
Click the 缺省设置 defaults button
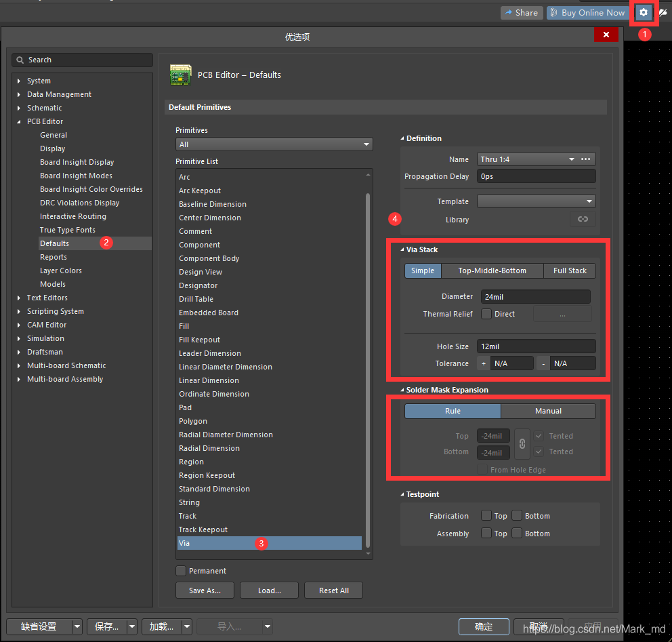pos(39,626)
